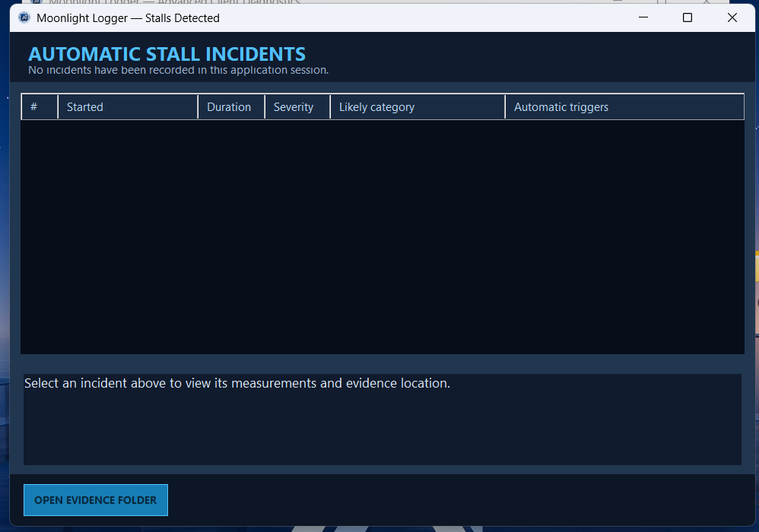Close the Stalls Detected window
This screenshot has width=759, height=532.
point(732,17)
